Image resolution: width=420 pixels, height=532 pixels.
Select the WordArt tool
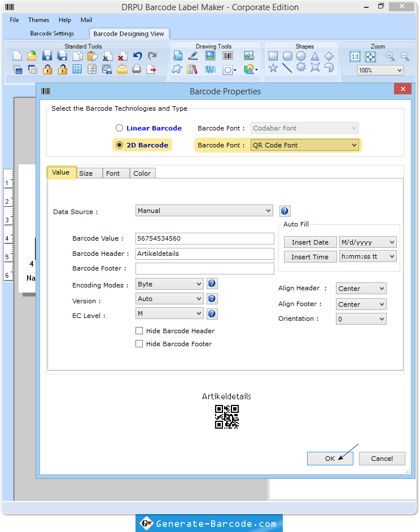(210, 69)
